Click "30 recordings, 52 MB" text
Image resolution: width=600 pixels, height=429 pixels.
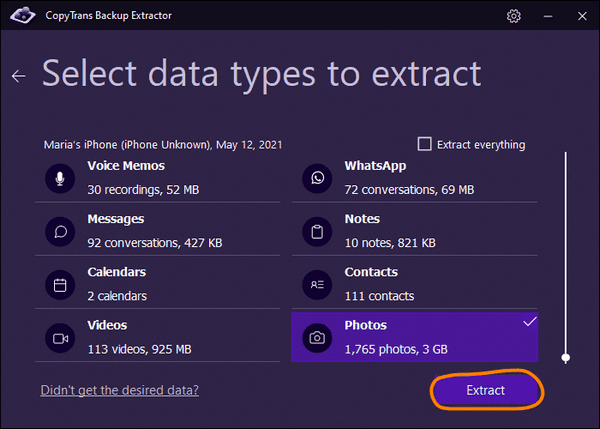tap(143, 190)
